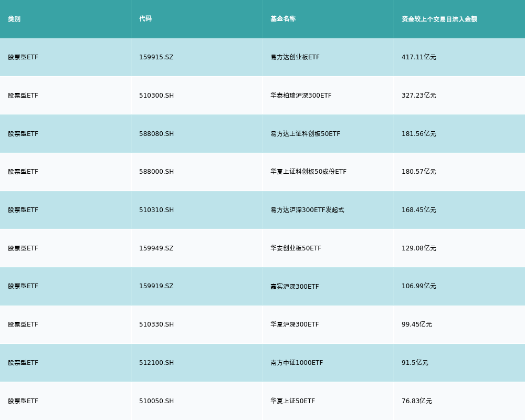Viewport: 525px width, 420px height.
Task: Click 股票型ETF in the 510300.SH row
Action: [23, 96]
